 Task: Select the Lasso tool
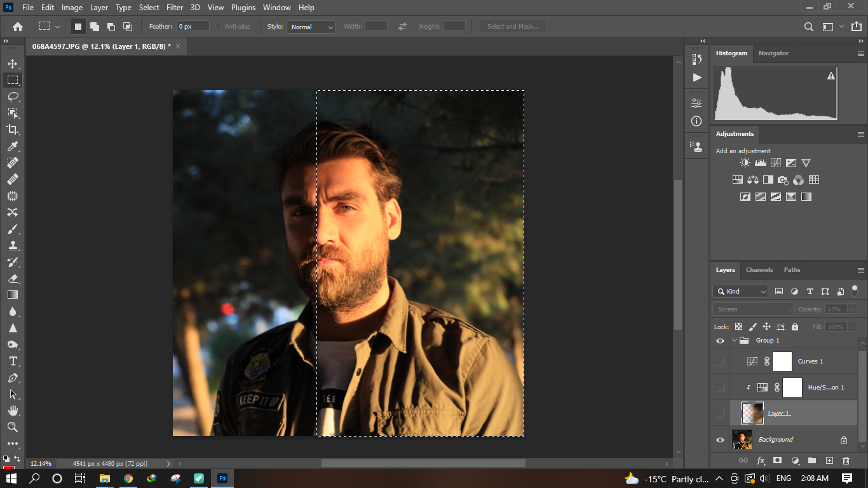tap(13, 97)
